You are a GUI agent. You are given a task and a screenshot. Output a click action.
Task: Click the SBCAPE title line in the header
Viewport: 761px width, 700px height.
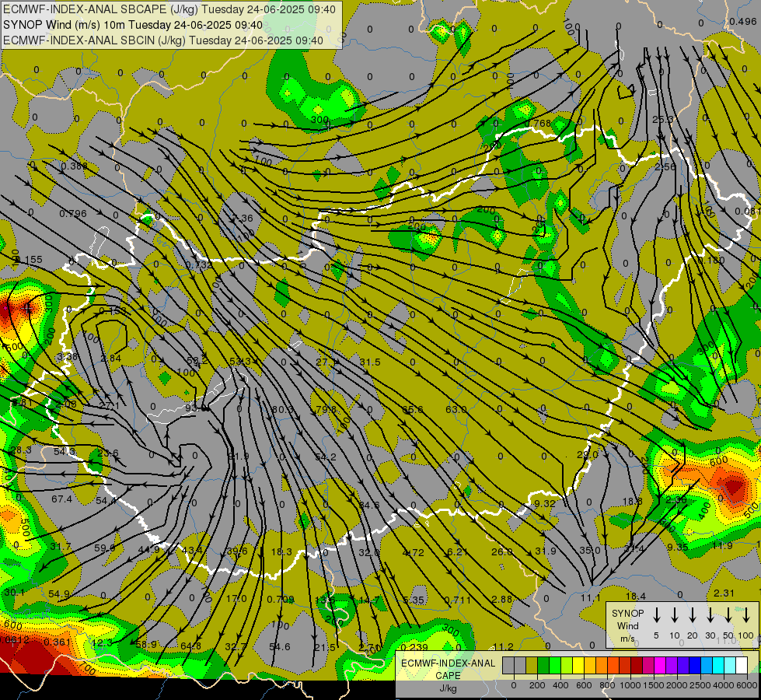169,9
